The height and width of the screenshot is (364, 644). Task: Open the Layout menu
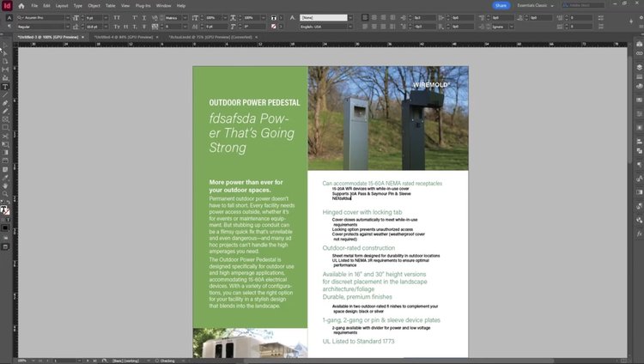62,6
